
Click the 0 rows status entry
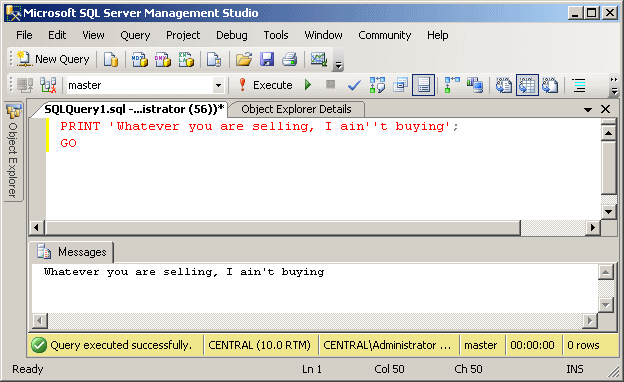[x=583, y=345]
